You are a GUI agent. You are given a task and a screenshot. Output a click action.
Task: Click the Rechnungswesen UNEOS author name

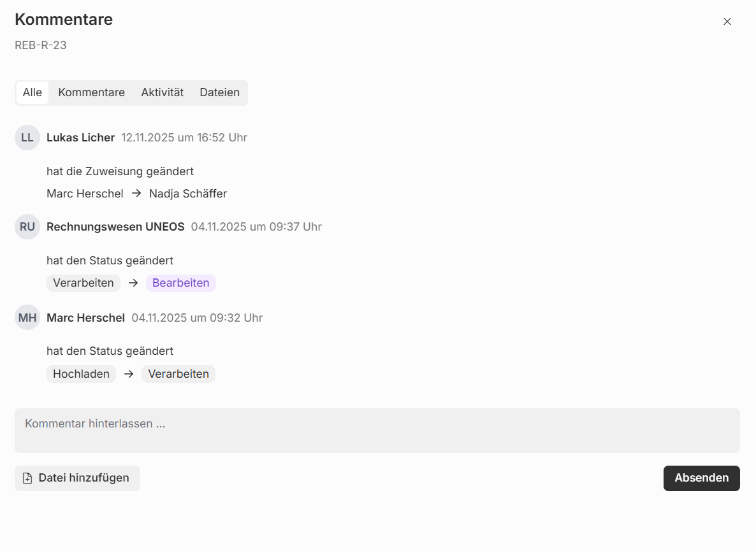pyautogui.click(x=115, y=227)
